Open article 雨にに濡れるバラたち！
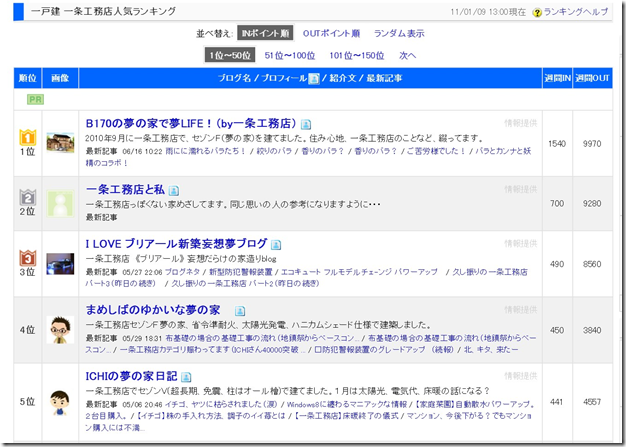The height and width of the screenshot is (447, 626). click(206, 151)
